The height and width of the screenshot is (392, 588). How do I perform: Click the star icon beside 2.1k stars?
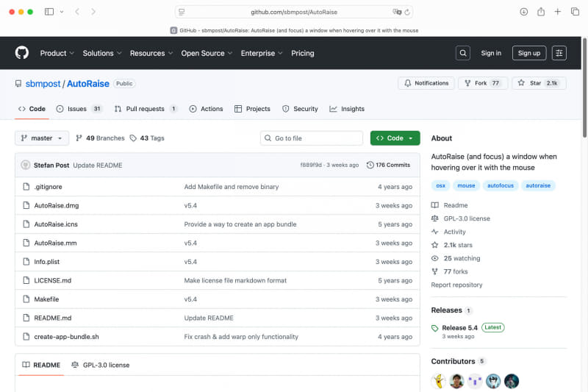point(434,245)
